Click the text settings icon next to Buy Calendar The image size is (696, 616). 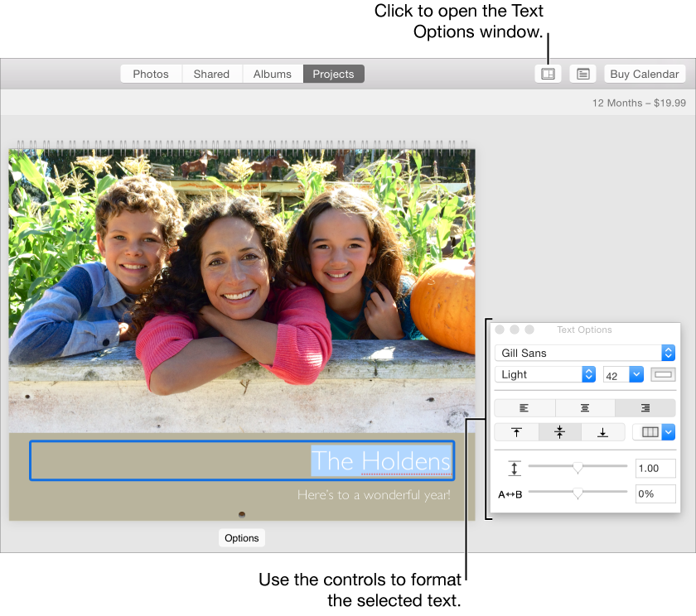pyautogui.click(x=582, y=74)
